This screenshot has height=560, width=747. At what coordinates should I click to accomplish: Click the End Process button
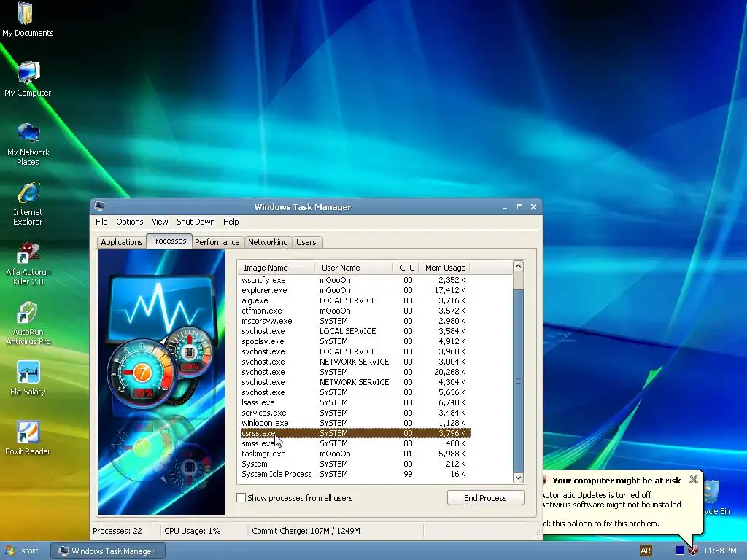pos(485,497)
